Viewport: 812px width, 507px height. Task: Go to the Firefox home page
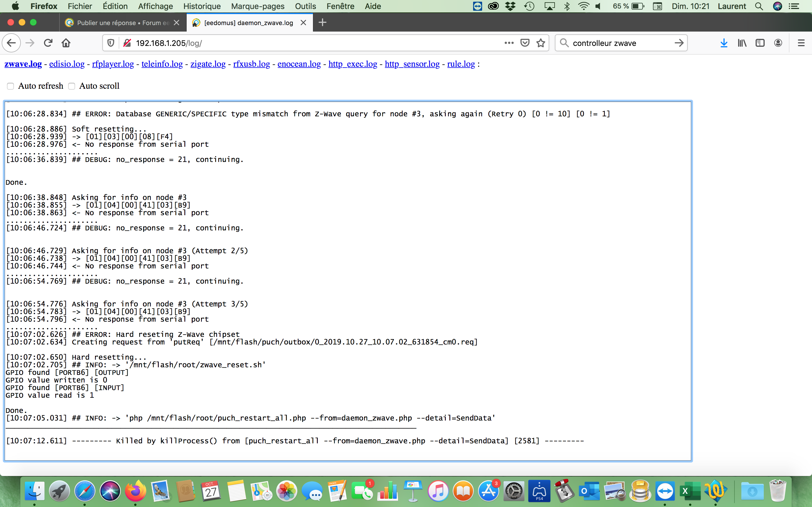(x=66, y=43)
